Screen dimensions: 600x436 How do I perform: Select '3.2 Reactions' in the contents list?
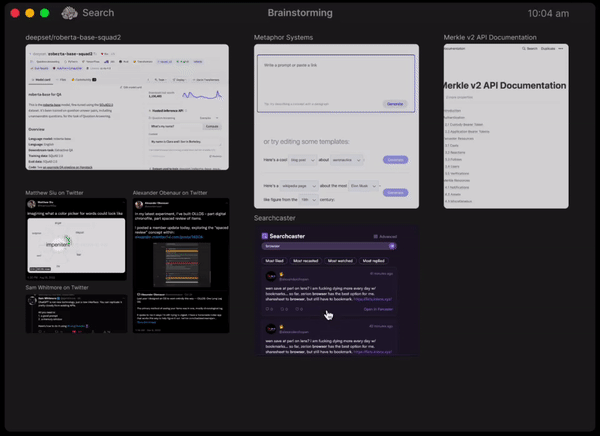455,152
